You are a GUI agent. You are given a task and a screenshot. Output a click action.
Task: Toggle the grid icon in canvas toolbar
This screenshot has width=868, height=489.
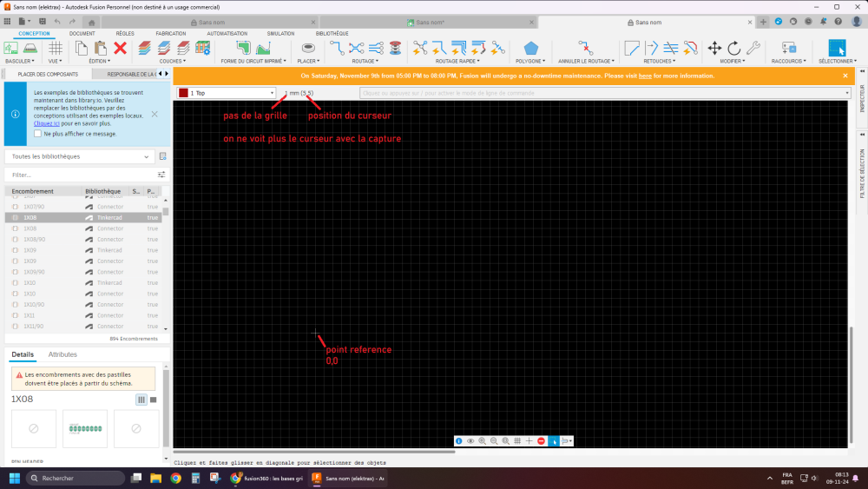(x=517, y=441)
